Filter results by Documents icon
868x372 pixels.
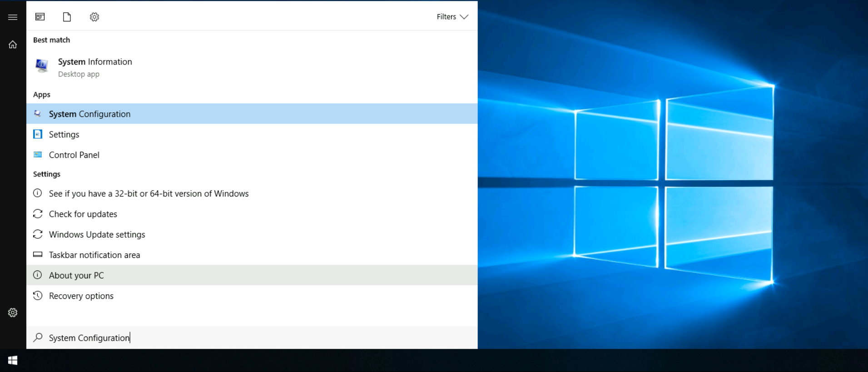[x=67, y=17]
